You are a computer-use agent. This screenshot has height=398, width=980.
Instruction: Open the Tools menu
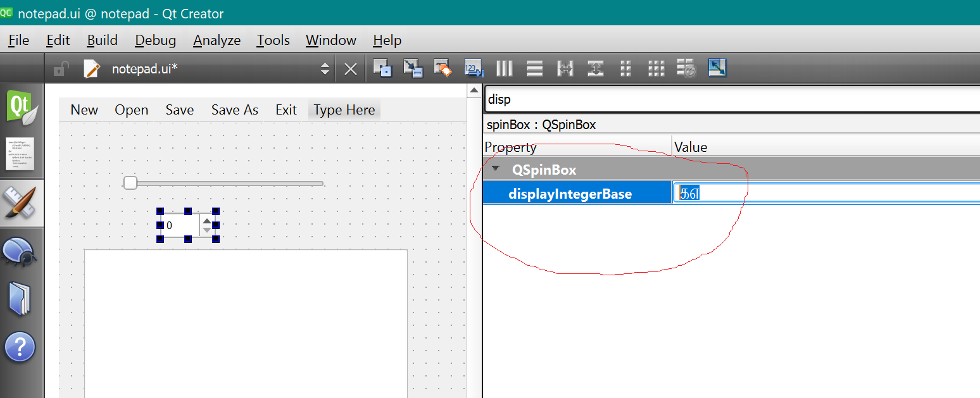coord(273,40)
